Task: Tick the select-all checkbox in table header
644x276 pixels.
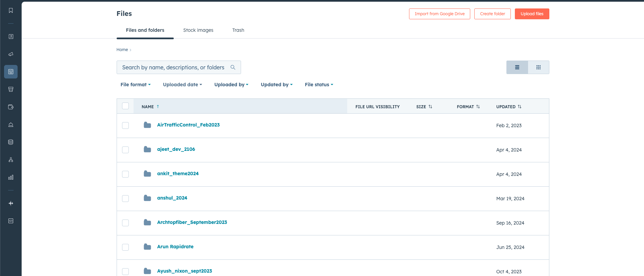Action: (125, 106)
